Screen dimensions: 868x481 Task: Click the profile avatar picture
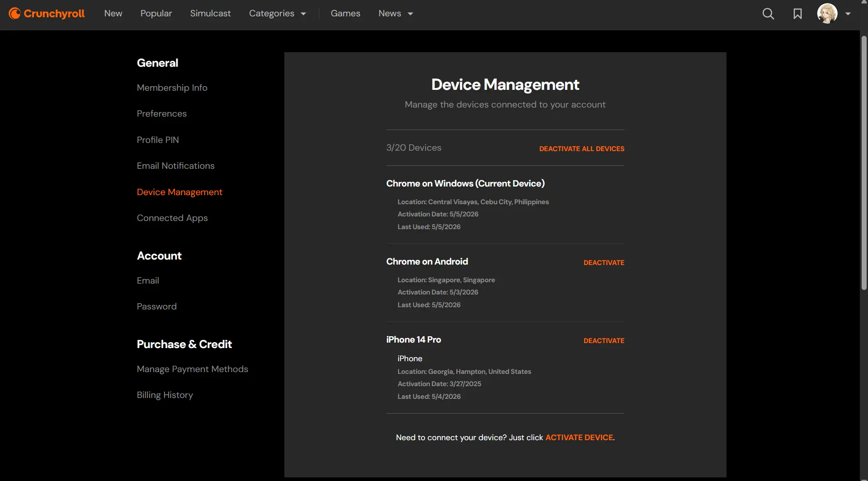(x=827, y=14)
